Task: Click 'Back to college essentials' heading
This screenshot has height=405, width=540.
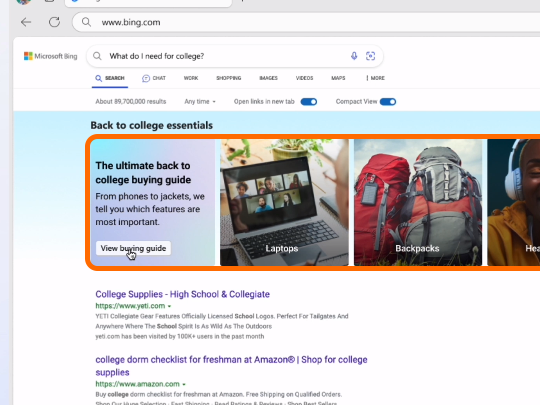Action: click(152, 125)
